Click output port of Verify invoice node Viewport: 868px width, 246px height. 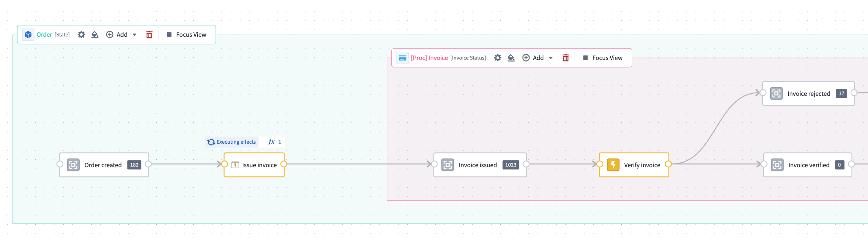pos(668,164)
